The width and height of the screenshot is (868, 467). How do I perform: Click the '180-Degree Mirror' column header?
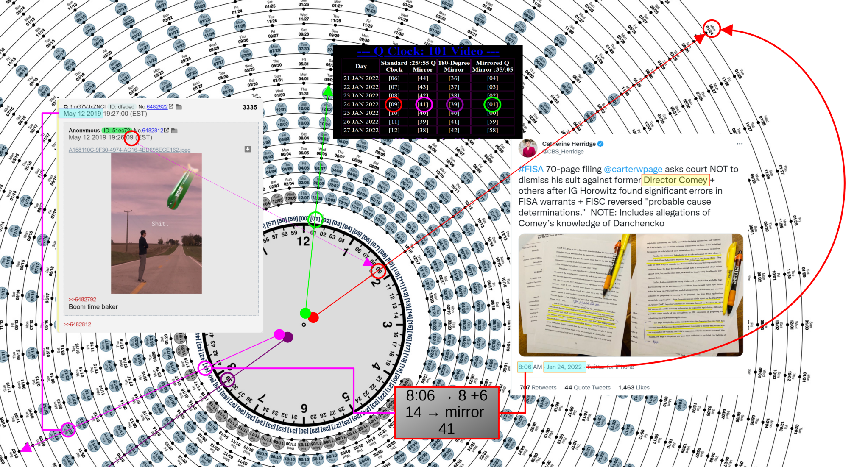454,66
